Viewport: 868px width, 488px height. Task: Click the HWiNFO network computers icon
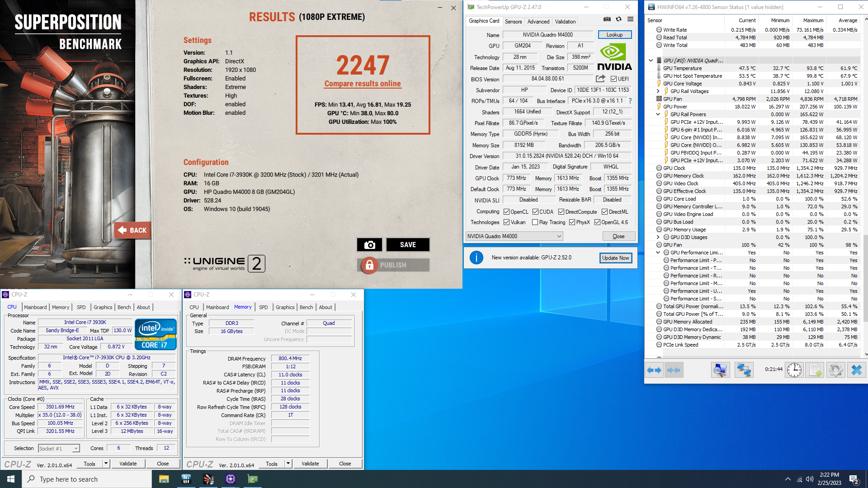click(x=744, y=370)
